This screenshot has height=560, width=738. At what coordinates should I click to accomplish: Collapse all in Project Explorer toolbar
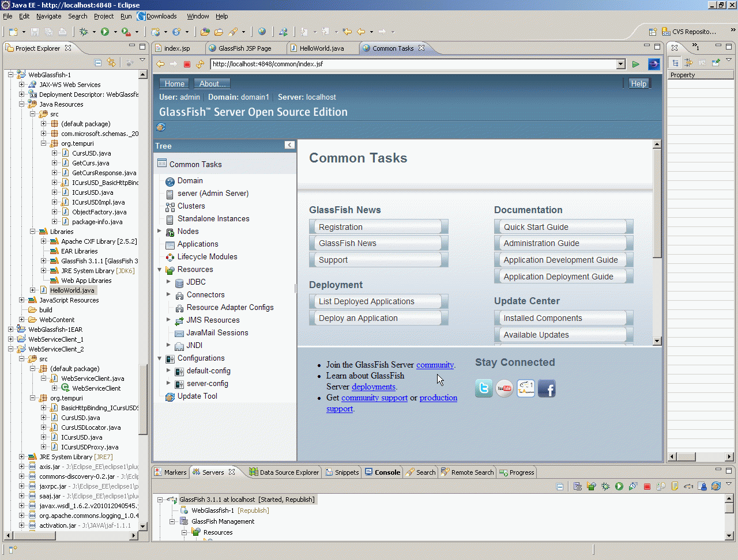point(98,62)
